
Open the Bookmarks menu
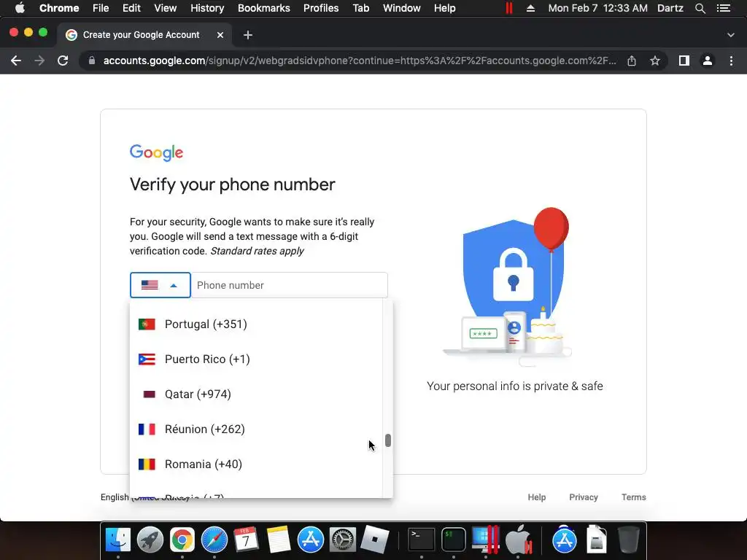point(264,8)
